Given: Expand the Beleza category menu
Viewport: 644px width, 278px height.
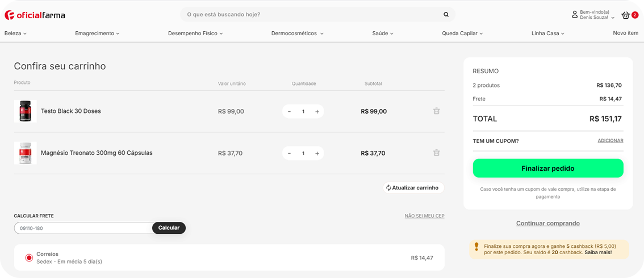Looking at the screenshot, I should pos(15,33).
